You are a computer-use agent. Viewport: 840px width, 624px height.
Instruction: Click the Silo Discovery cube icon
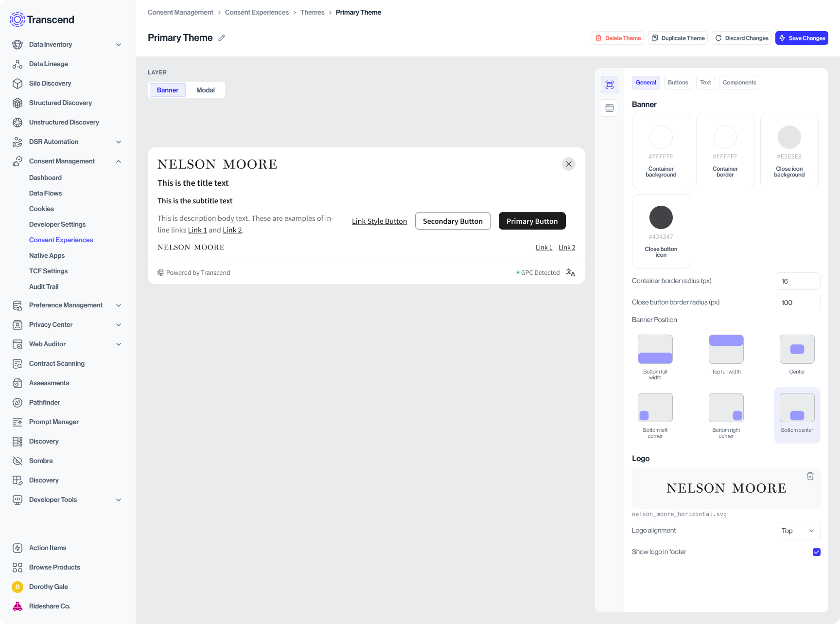coord(17,84)
